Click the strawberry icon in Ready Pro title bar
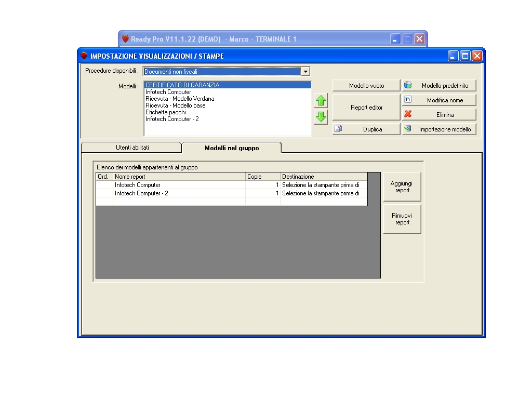The image size is (532, 399). (125, 38)
